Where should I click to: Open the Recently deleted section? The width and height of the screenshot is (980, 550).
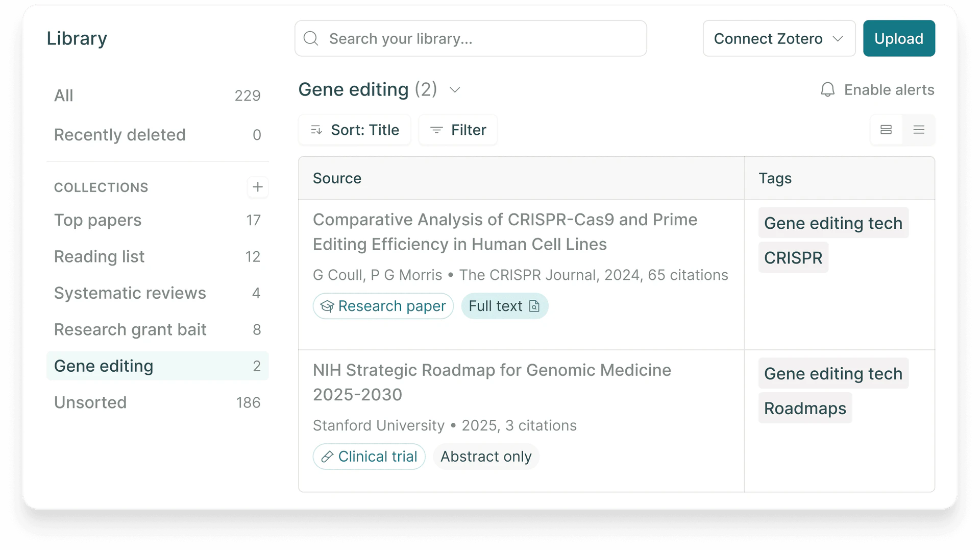119,135
